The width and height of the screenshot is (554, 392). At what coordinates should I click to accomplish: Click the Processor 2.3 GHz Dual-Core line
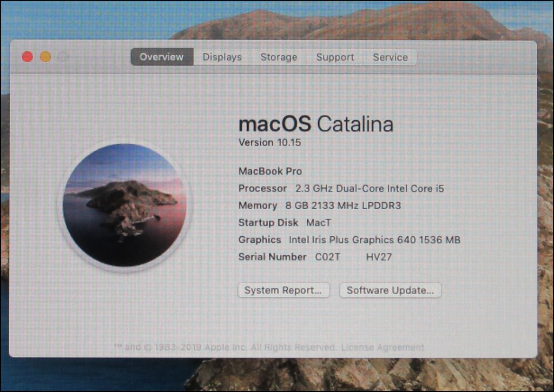click(x=341, y=189)
